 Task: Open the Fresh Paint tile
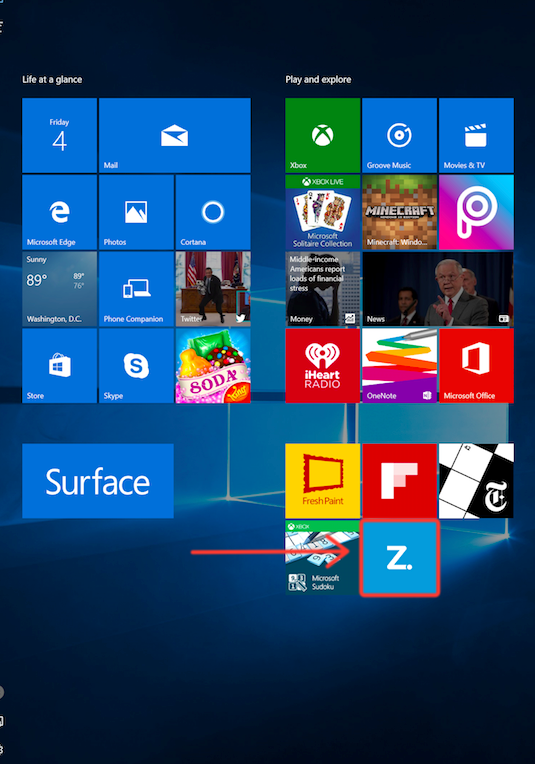323,480
